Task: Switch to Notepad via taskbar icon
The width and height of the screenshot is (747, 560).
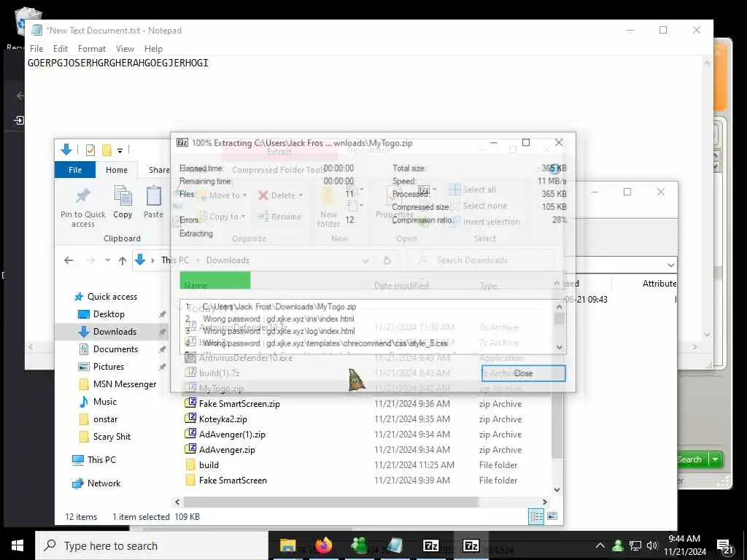Action: [x=395, y=545]
